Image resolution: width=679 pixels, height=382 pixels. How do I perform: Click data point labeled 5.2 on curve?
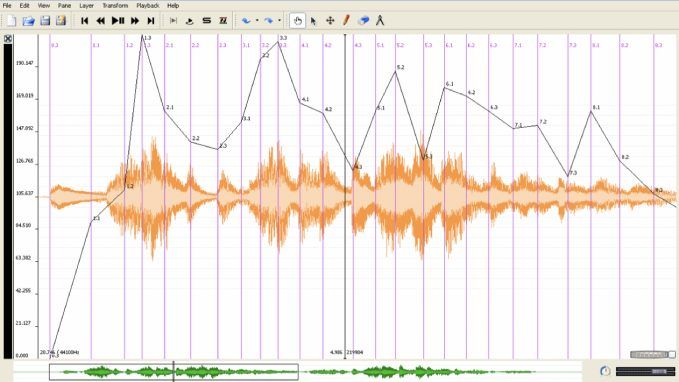[395, 71]
